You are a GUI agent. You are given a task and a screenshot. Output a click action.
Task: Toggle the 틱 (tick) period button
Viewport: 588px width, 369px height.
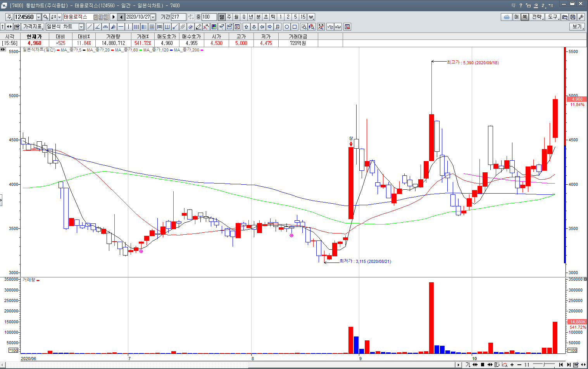pyautogui.click(x=273, y=17)
